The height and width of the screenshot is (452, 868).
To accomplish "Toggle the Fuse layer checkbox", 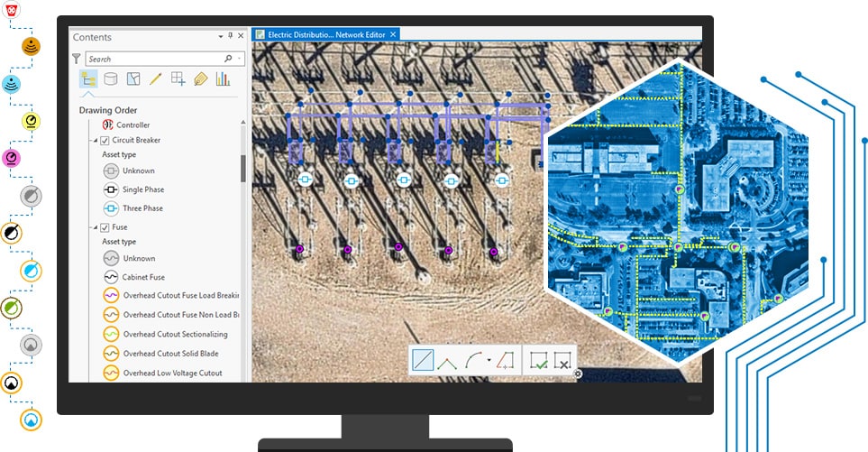I will (105, 227).
